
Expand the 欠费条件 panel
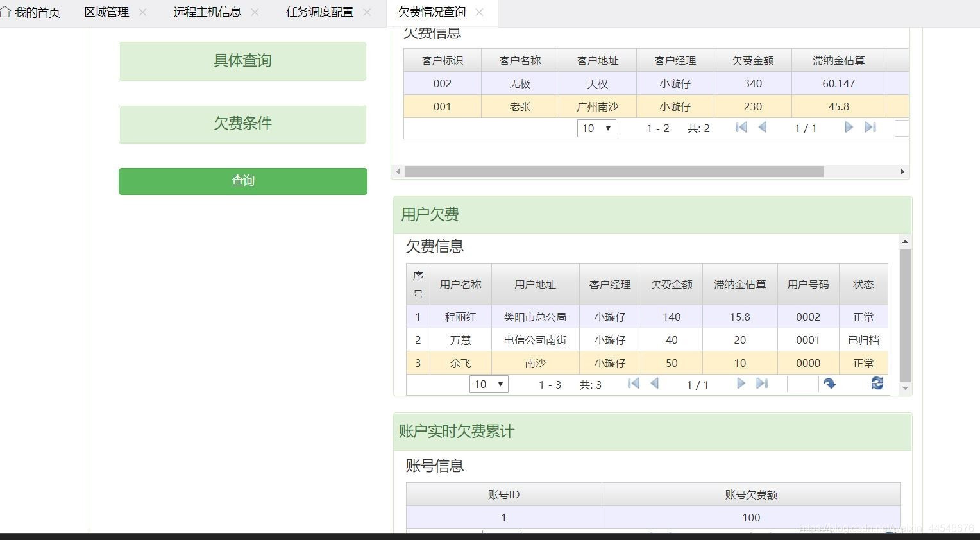click(242, 124)
